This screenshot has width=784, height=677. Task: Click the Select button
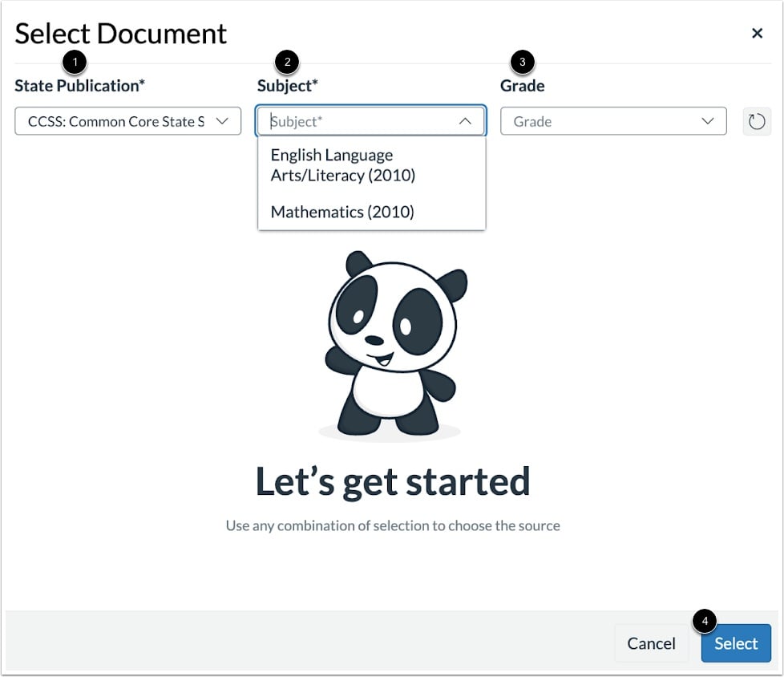[x=735, y=643]
